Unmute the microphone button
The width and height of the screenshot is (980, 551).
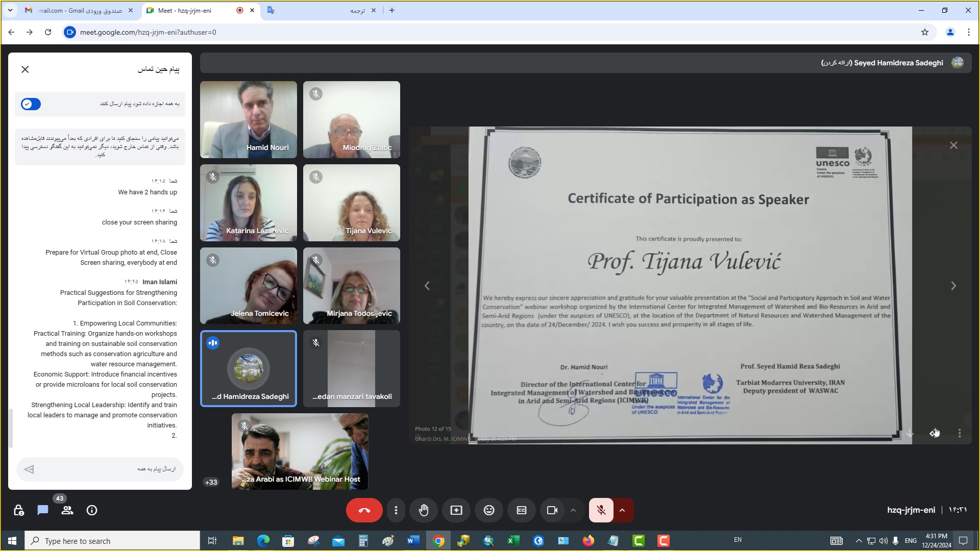(x=601, y=510)
